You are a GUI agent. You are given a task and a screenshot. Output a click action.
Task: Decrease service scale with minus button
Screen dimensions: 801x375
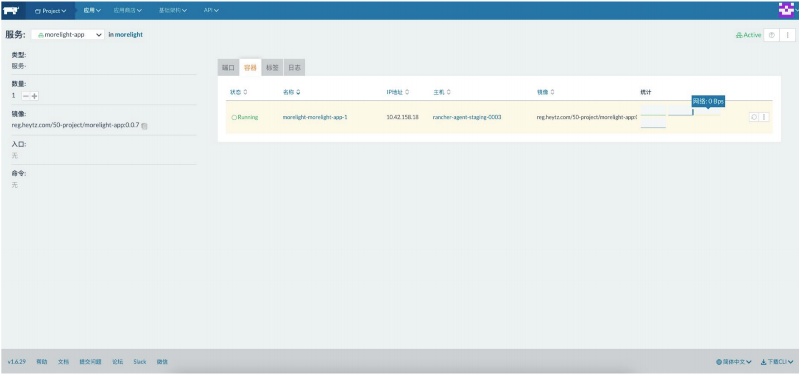click(26, 96)
